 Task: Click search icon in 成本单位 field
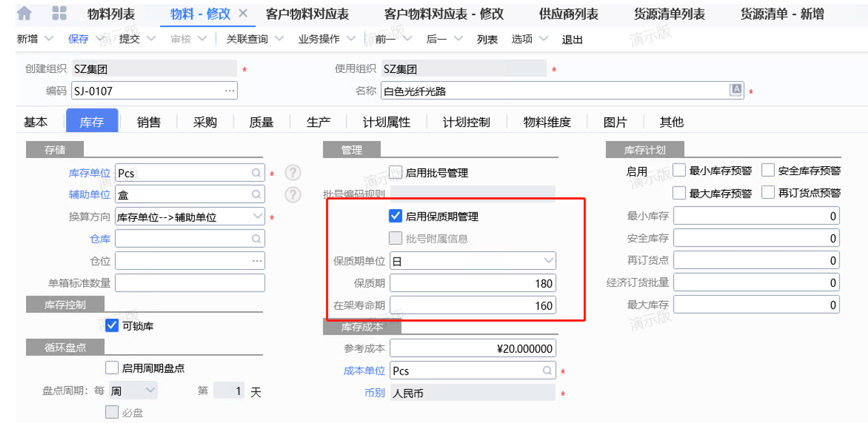coord(547,371)
